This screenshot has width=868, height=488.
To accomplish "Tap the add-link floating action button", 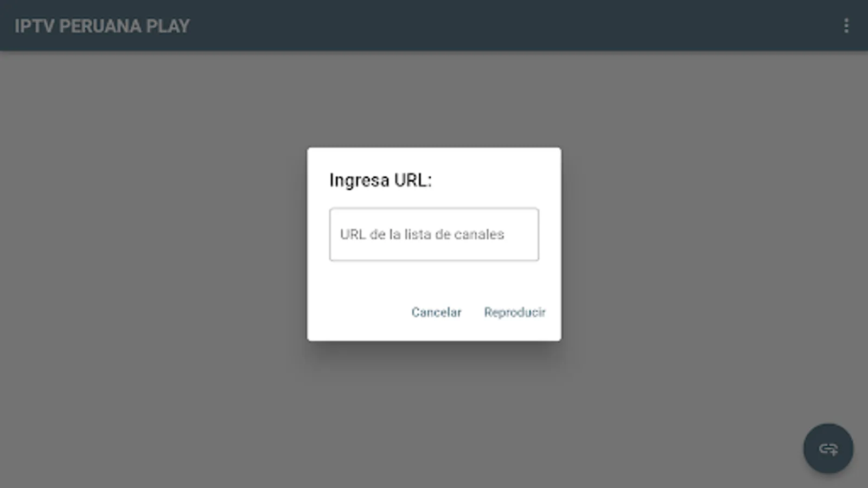I will pos(828,448).
